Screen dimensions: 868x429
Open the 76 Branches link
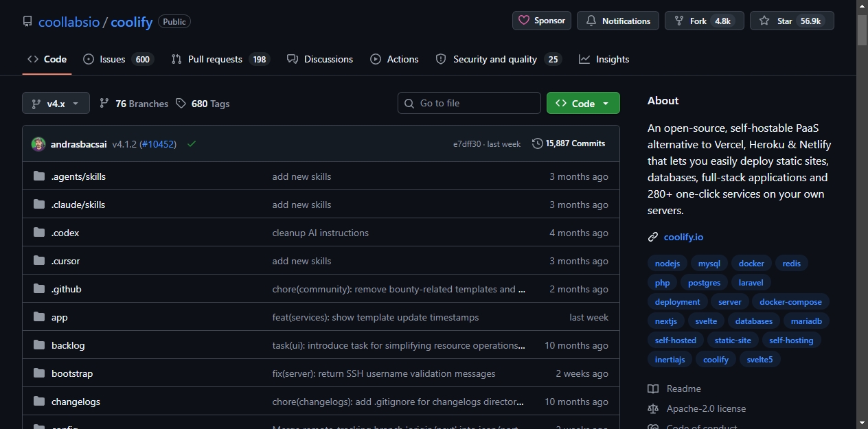coord(134,104)
